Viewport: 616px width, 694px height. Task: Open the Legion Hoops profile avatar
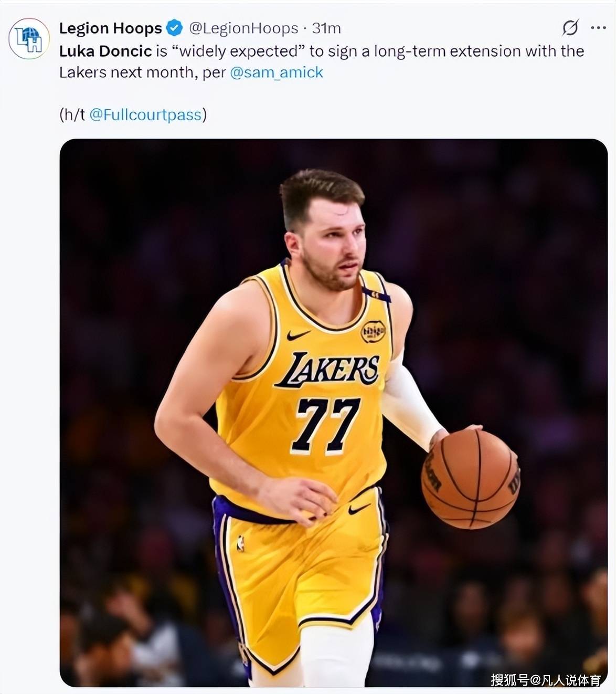(x=29, y=38)
